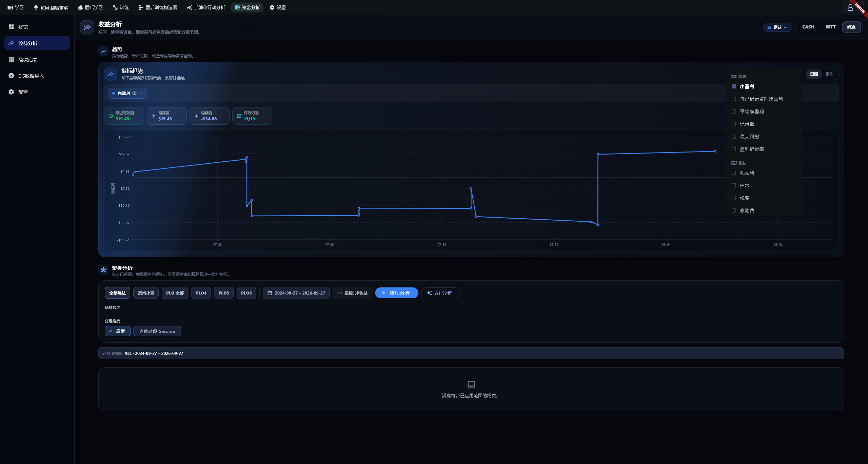This screenshot has height=464, width=868.
Task: Open the date range picker 2024-09-27 – 2026-09-27
Action: coord(296,293)
